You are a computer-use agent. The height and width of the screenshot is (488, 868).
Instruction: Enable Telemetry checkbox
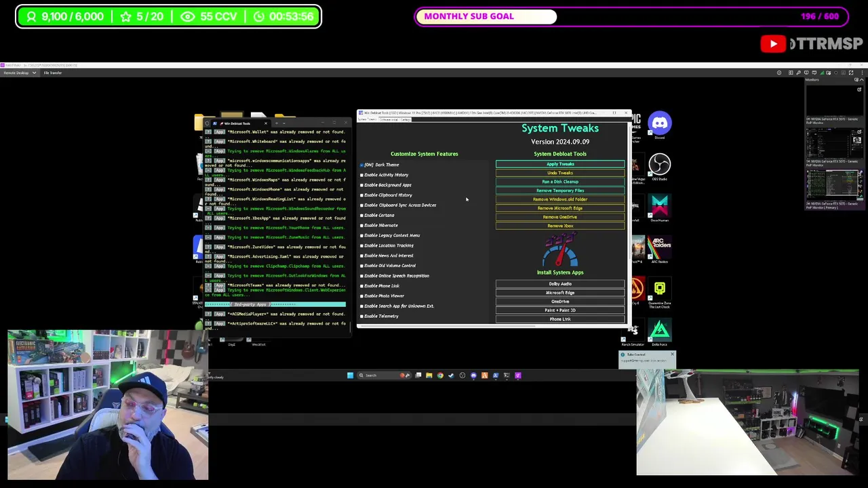(x=361, y=317)
